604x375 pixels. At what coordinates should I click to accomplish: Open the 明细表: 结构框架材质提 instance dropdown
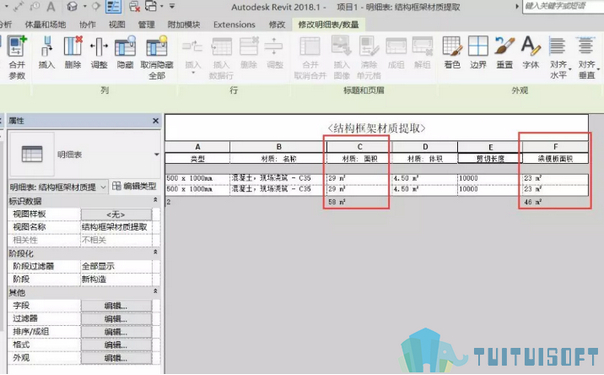tap(103, 187)
